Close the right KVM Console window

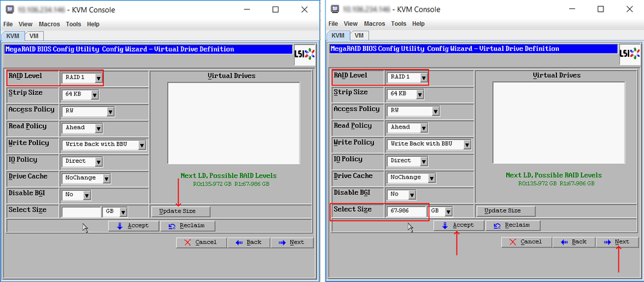click(630, 9)
